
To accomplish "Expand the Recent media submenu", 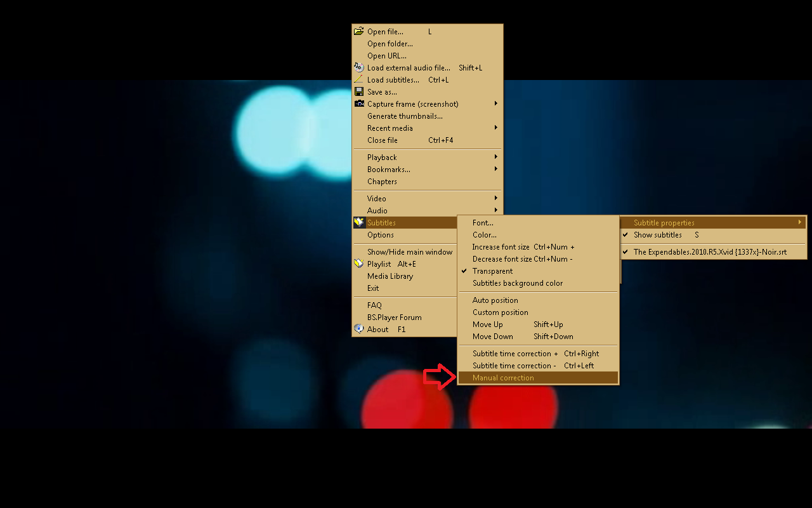I will (x=390, y=128).
